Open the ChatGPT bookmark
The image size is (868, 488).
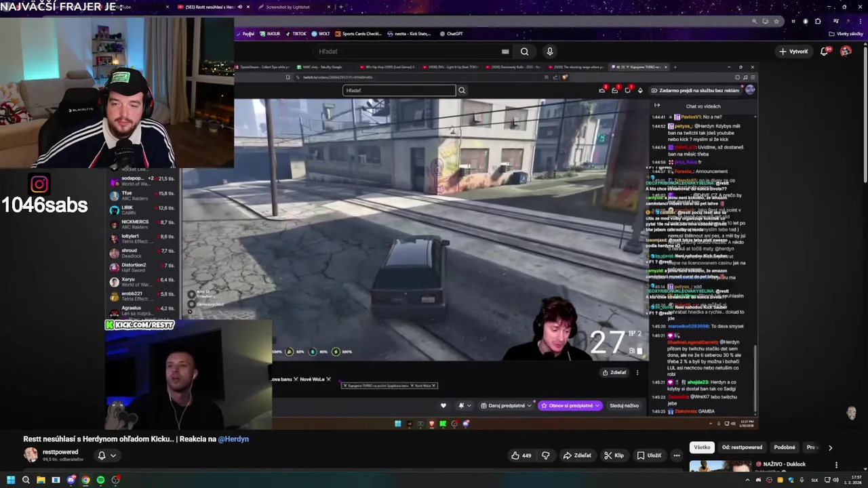(x=452, y=34)
